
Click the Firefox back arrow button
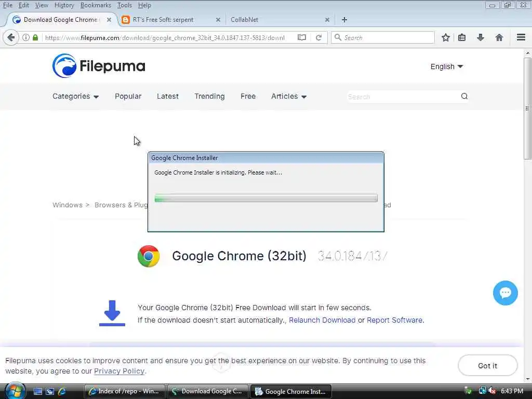coord(11,37)
